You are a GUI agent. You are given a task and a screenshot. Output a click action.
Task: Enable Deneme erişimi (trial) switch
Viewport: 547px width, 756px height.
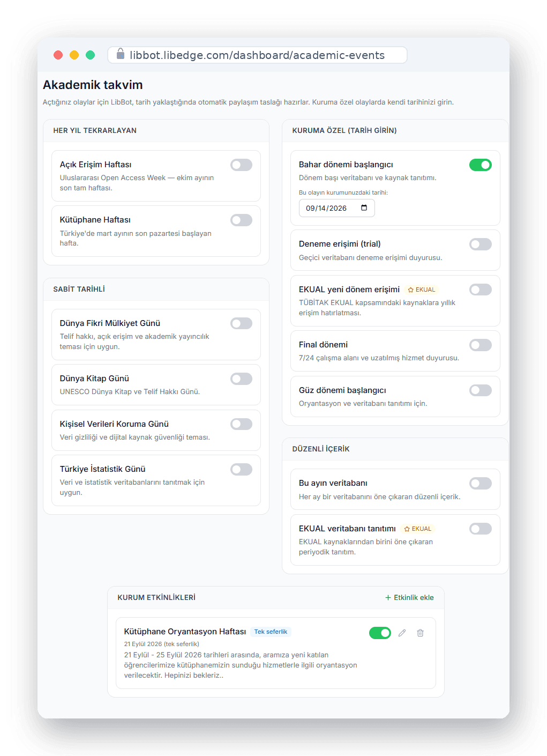click(481, 244)
